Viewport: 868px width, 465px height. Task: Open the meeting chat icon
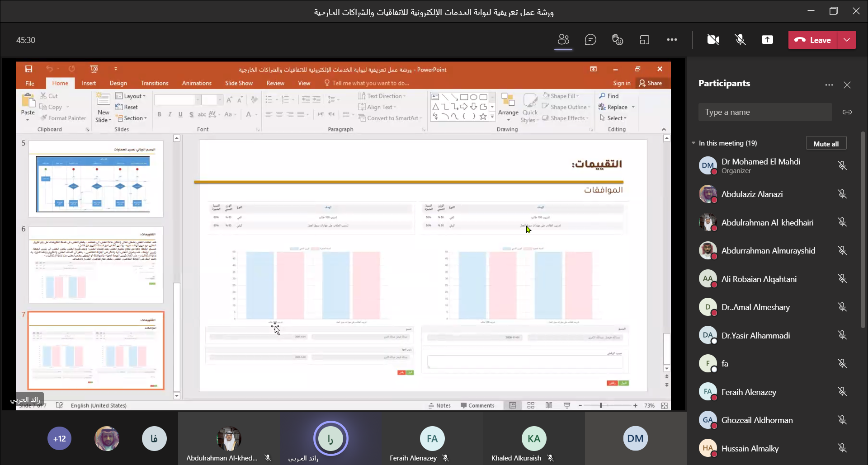(590, 40)
